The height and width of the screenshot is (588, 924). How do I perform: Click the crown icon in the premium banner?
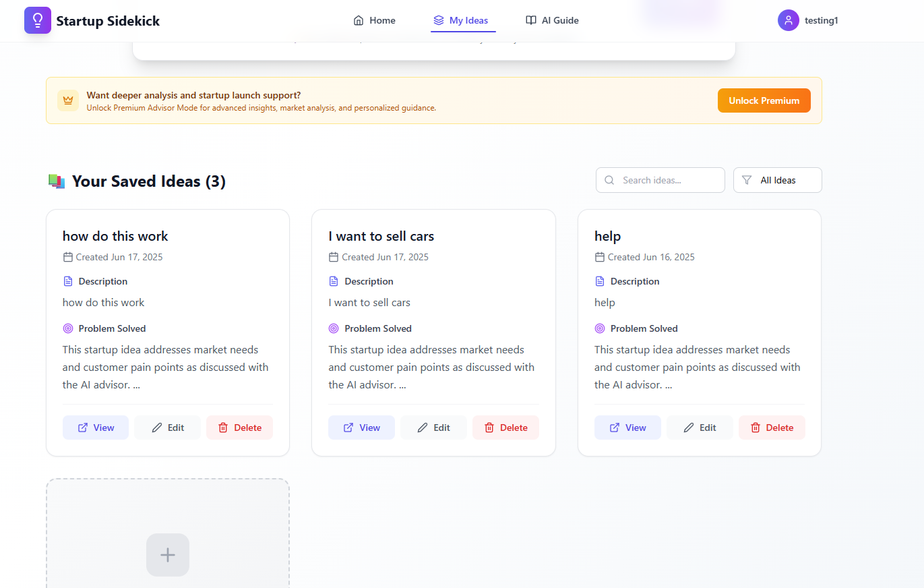68,100
